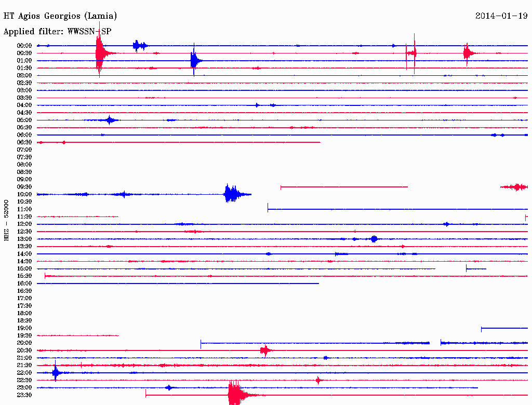Select the 01:30 time label

coord(24,68)
